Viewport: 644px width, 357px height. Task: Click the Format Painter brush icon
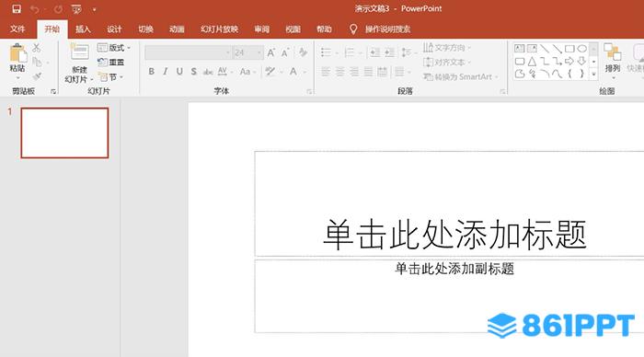pos(37,76)
